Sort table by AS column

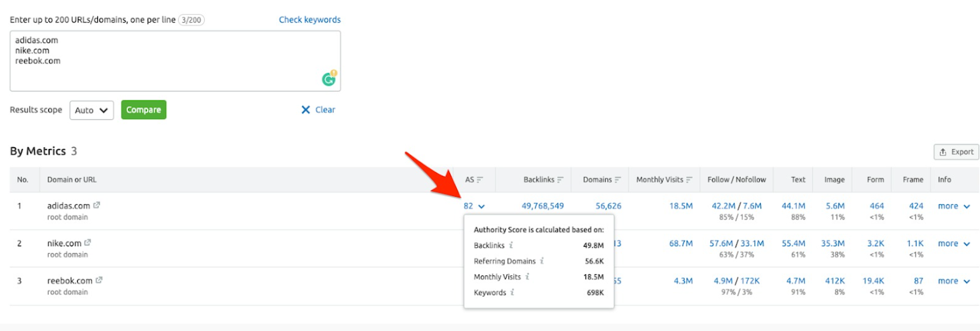coord(473,180)
